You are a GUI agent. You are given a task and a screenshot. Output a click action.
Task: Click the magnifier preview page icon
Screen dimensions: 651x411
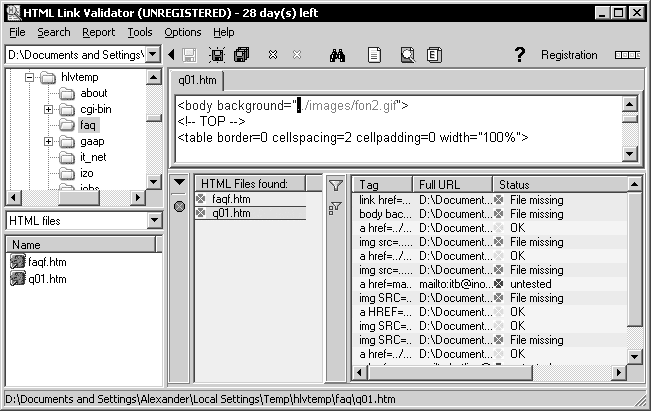tap(407, 55)
